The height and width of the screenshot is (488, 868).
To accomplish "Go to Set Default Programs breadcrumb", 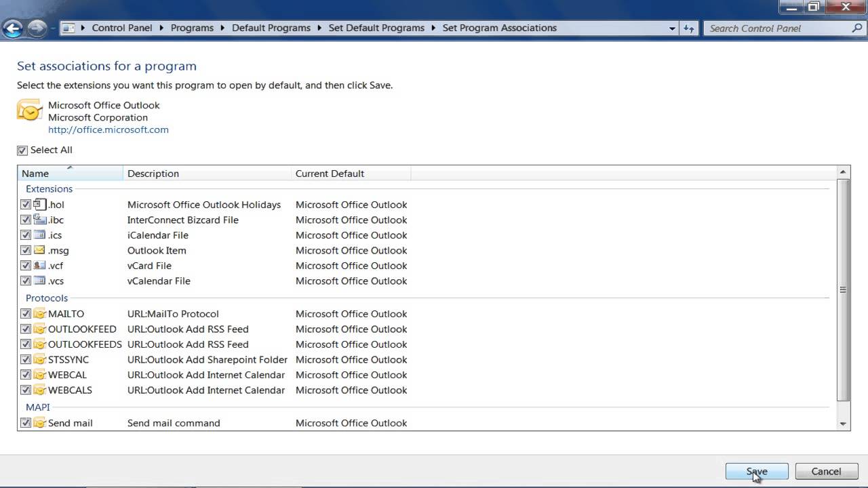I will (376, 28).
